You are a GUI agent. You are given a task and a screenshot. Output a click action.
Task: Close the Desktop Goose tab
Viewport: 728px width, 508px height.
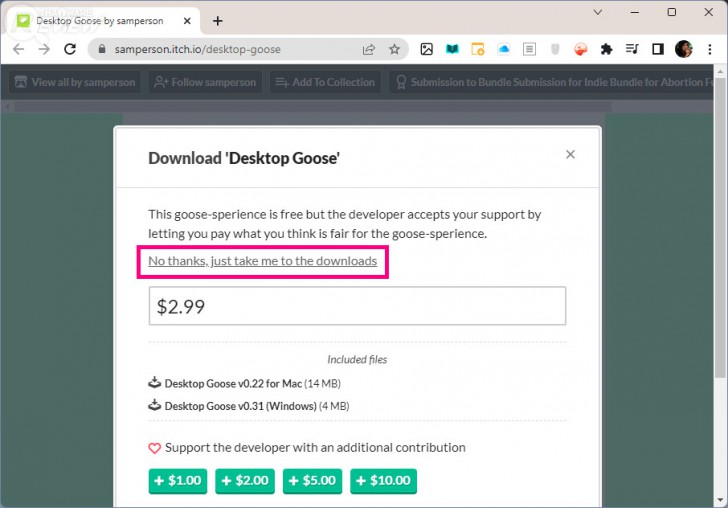[187, 21]
